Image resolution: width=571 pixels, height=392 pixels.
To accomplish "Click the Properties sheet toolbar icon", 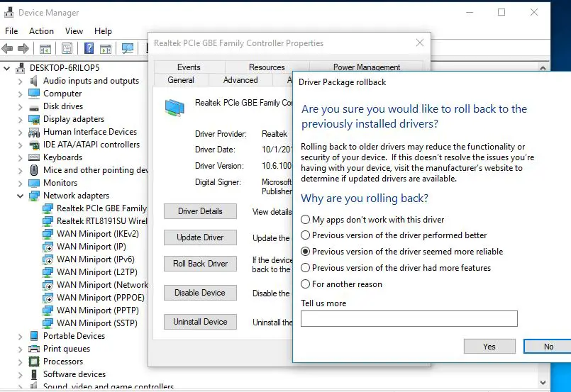I will tap(67, 48).
